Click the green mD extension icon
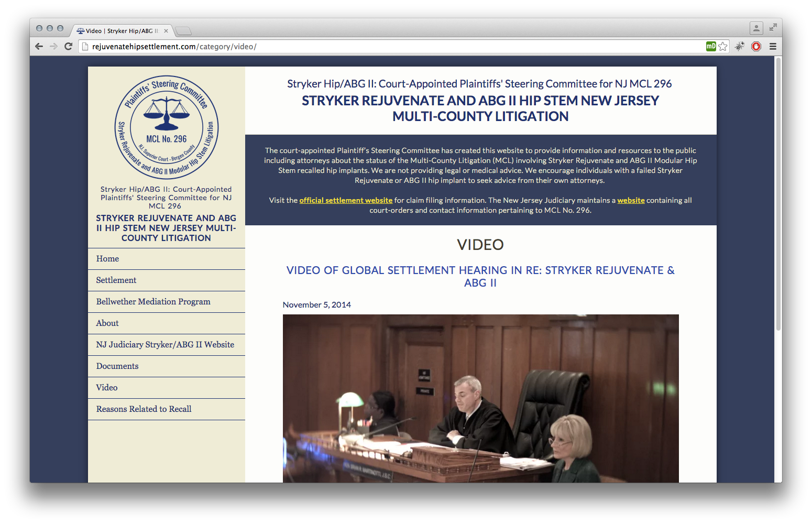 click(710, 46)
